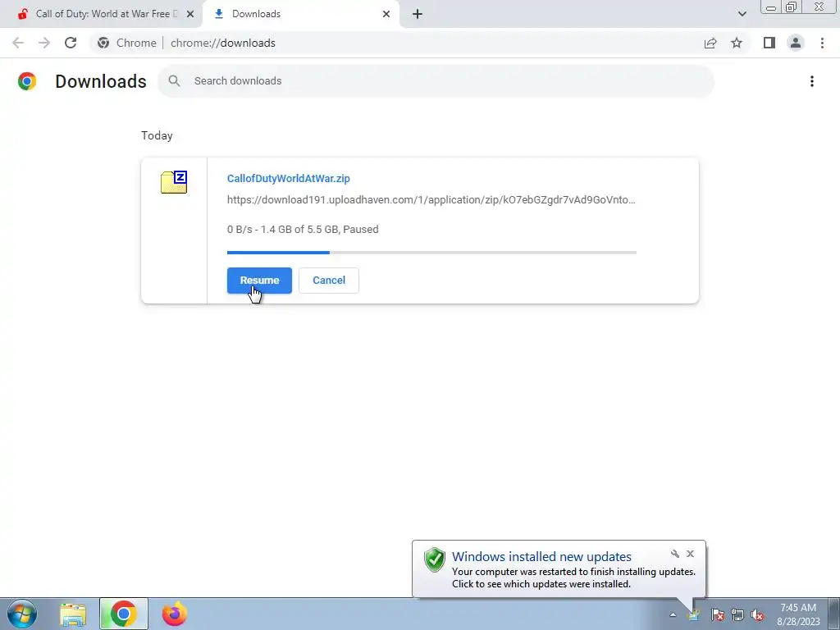Click the Chrome taskbar icon
This screenshot has width=840, height=630.
(x=124, y=614)
